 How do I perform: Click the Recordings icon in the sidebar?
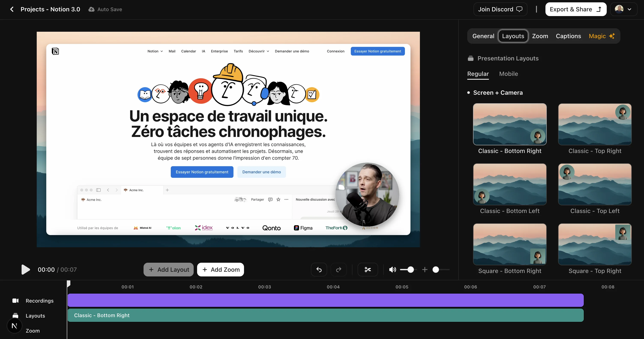[x=15, y=300]
